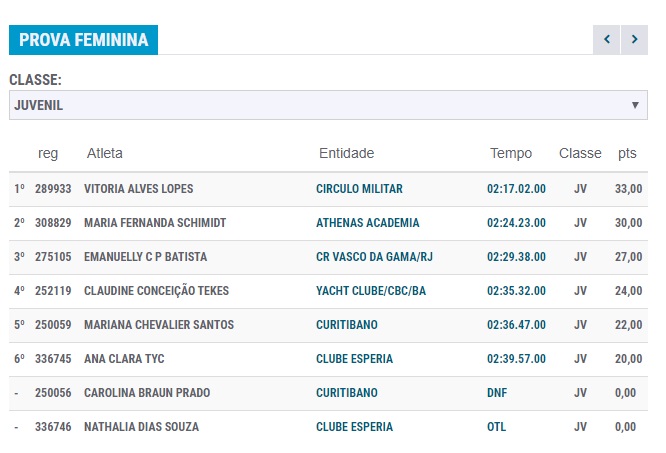The image size is (666, 453).
Task: Click the pts column header
Action: pyautogui.click(x=627, y=154)
